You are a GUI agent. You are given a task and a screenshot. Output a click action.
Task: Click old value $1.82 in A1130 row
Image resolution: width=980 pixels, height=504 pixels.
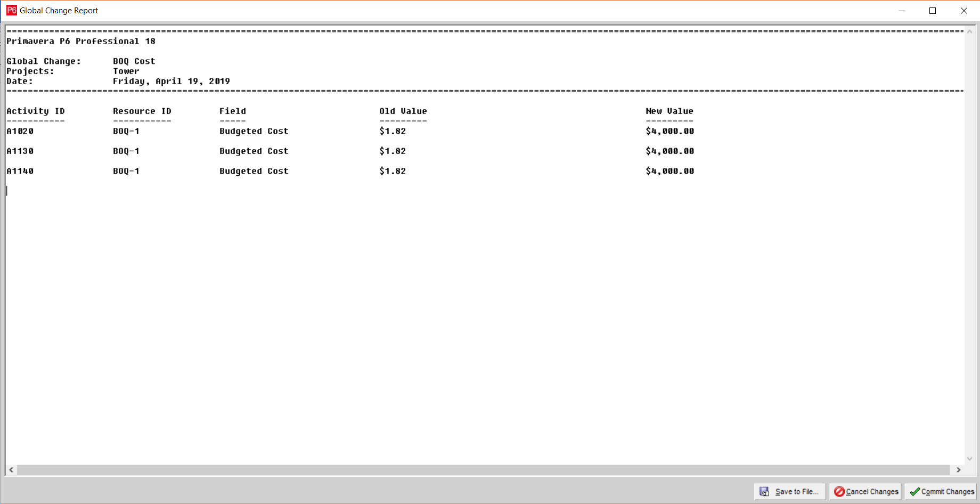(x=393, y=151)
